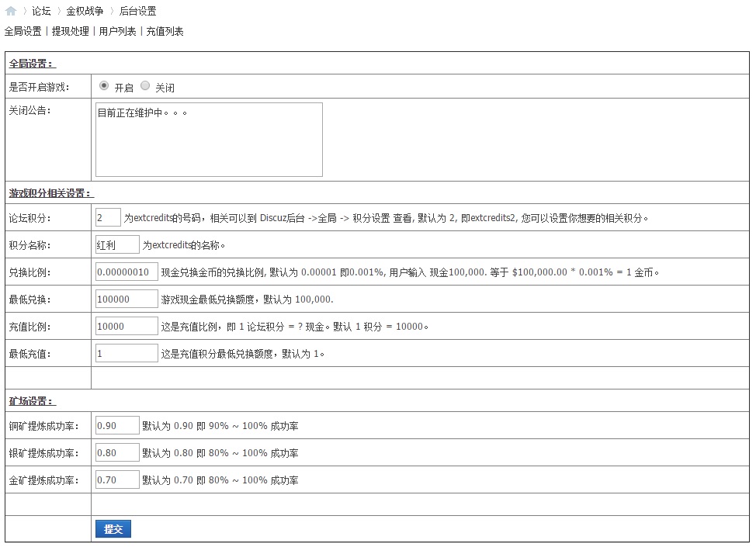Screen dimensions: 756x547
Task: Switch to the 全局设置 tab
Action: point(23,32)
